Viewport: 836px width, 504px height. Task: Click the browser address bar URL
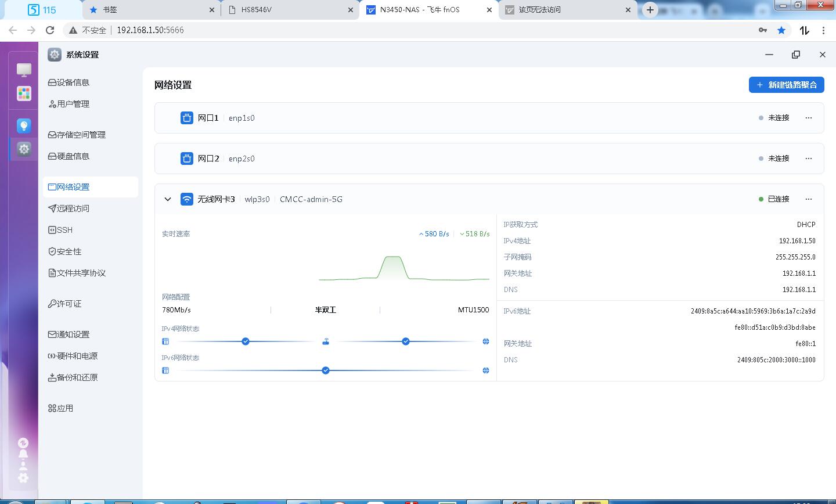click(150, 30)
